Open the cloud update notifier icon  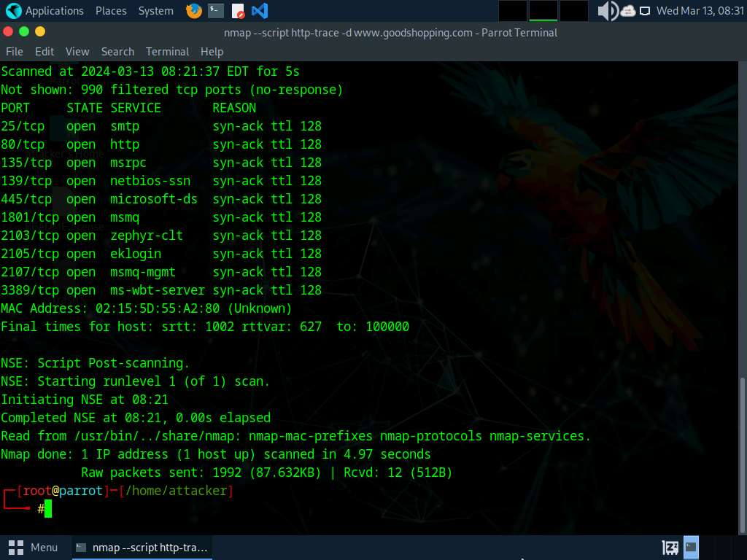628,11
